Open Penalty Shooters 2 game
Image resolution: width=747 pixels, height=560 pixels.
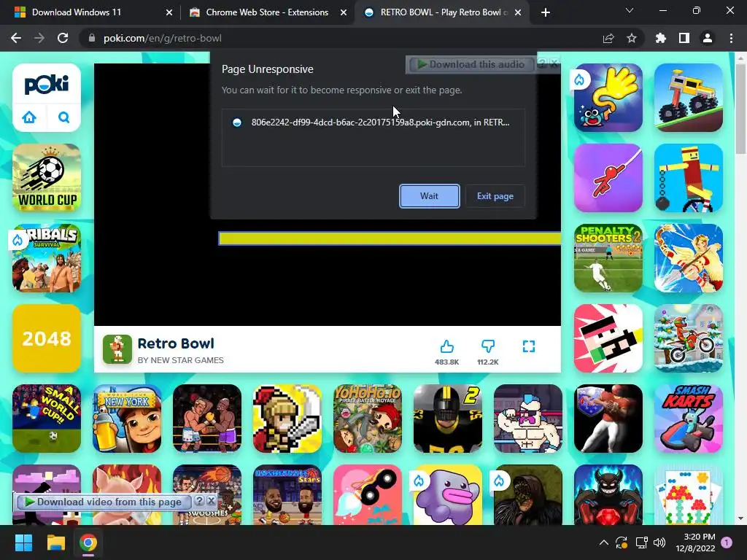608,258
